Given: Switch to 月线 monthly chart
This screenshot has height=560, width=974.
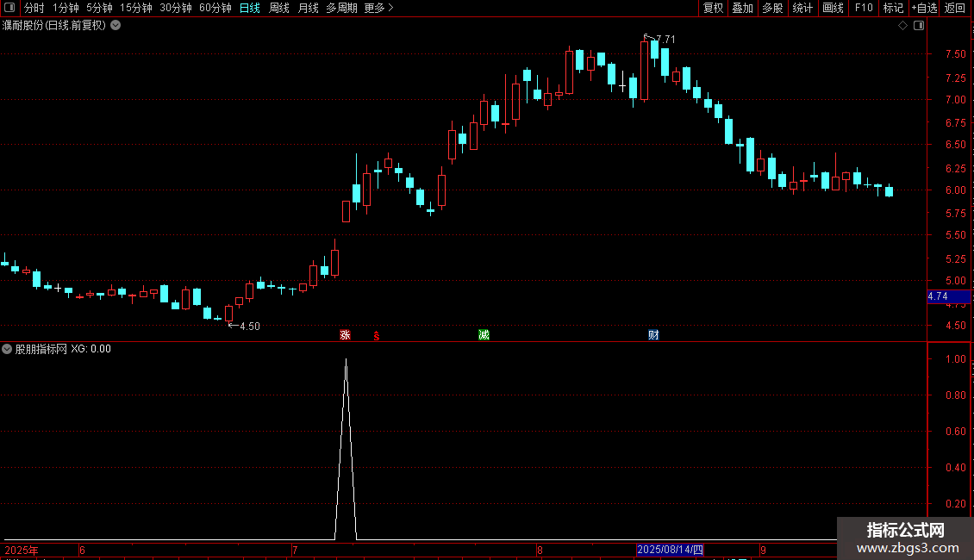Looking at the screenshot, I should point(308,8).
